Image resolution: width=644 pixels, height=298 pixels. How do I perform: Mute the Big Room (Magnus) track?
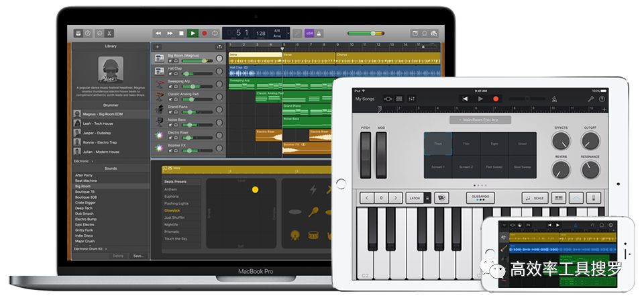pos(170,61)
